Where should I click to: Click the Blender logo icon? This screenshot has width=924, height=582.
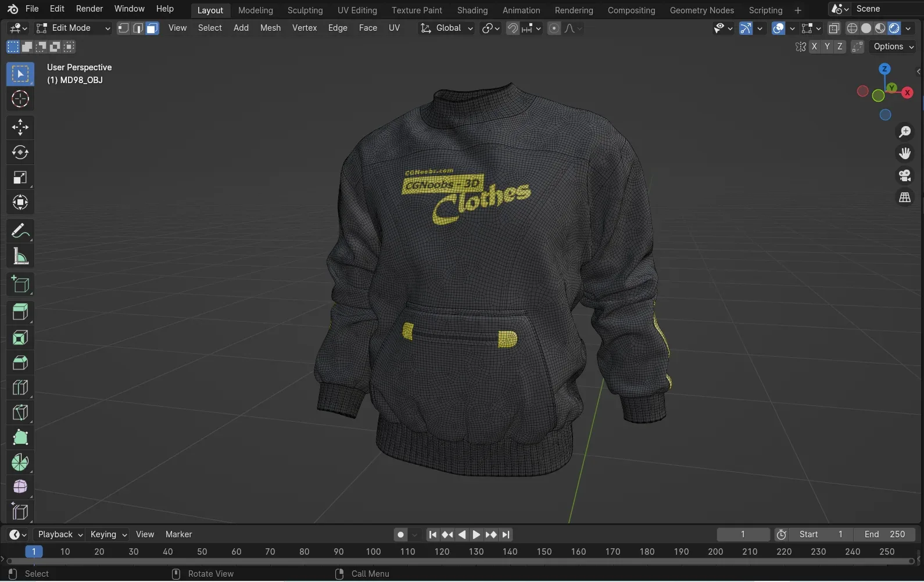12,9
